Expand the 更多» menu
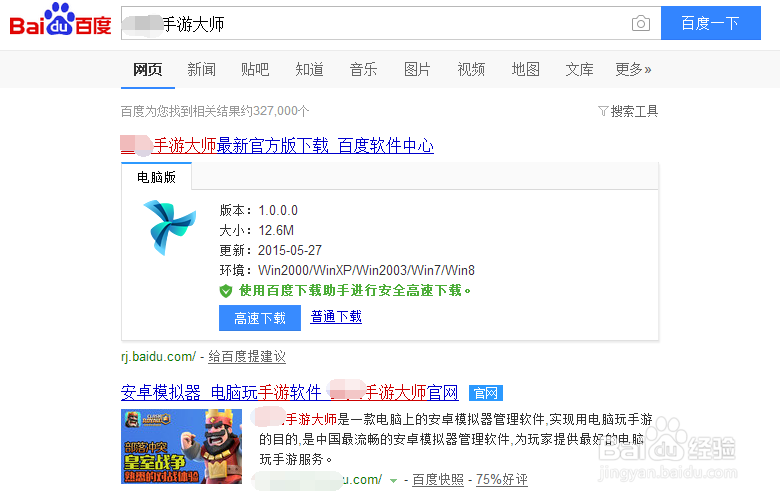780x500 pixels. click(633, 69)
